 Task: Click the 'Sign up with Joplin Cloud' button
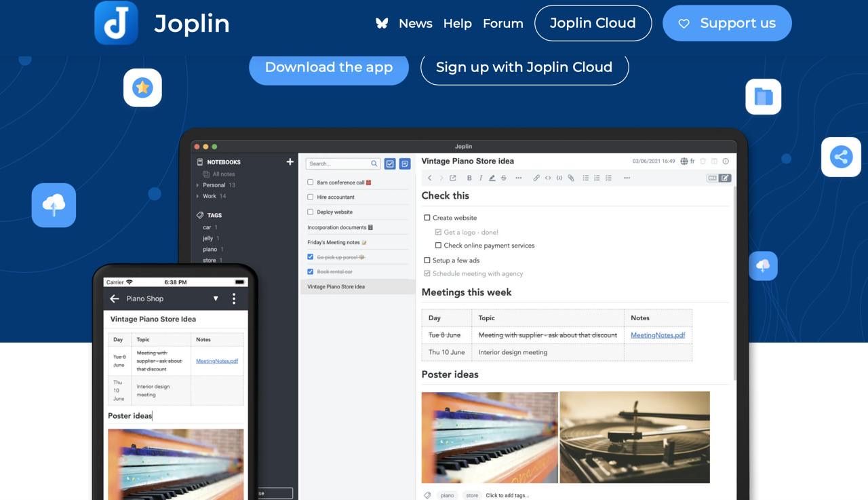point(524,67)
